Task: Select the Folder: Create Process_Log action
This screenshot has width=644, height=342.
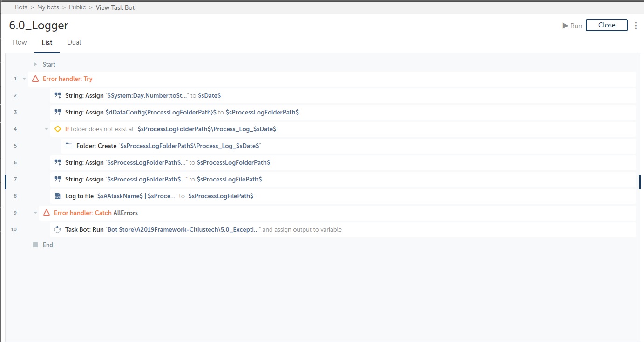Action: [x=169, y=146]
